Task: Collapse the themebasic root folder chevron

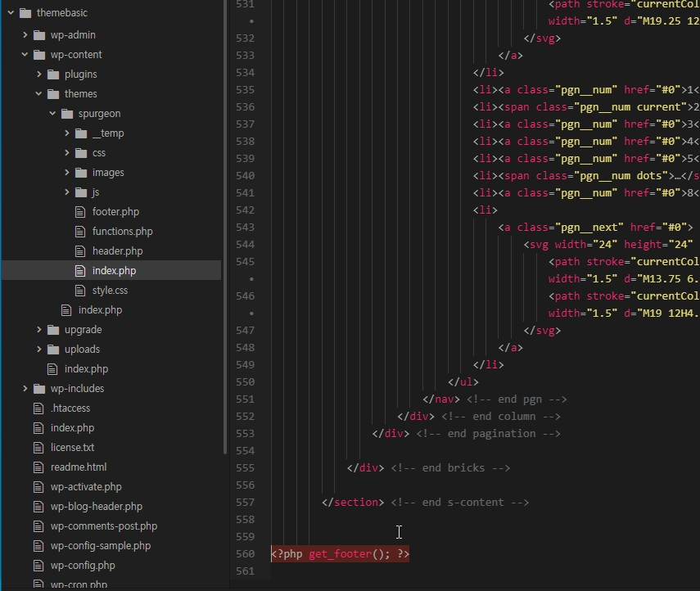Action: pos(11,13)
